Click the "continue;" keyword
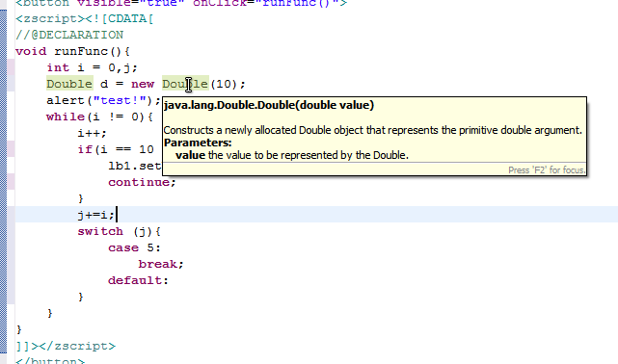Screen dimensions: 618x364 point(143,182)
